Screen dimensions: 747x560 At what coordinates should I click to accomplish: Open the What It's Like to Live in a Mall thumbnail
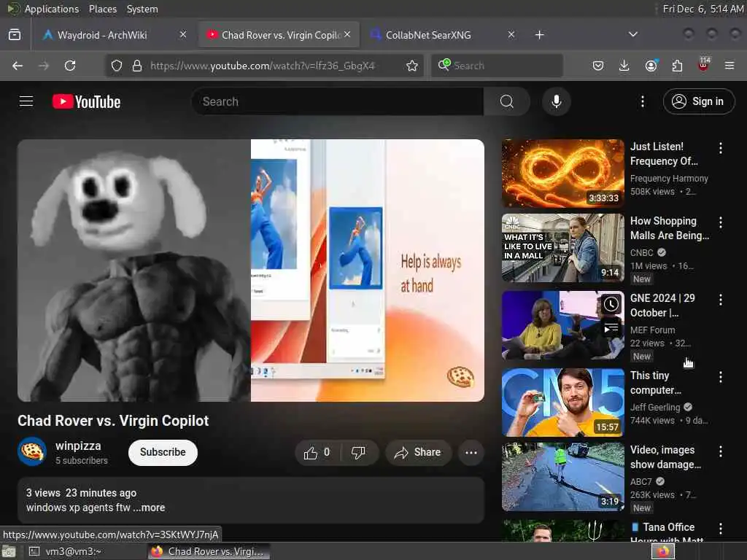pyautogui.click(x=562, y=248)
